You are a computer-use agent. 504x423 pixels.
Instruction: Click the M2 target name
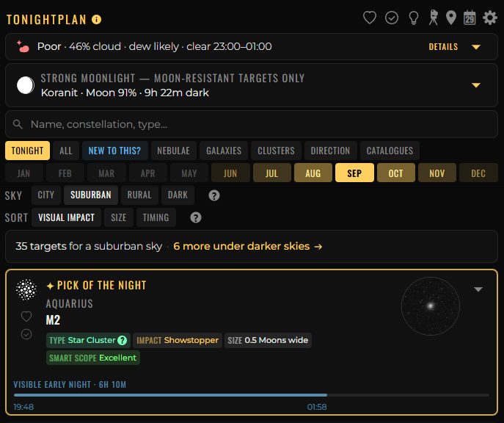(x=53, y=320)
